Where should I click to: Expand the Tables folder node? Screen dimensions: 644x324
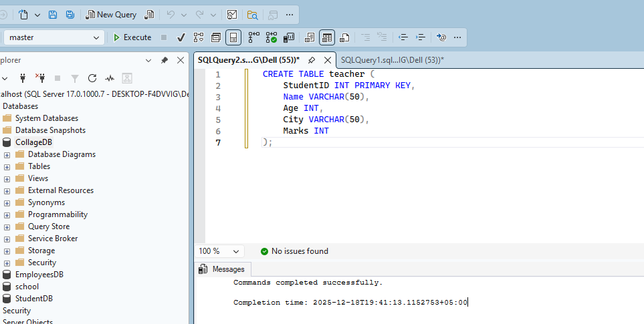tap(7, 166)
